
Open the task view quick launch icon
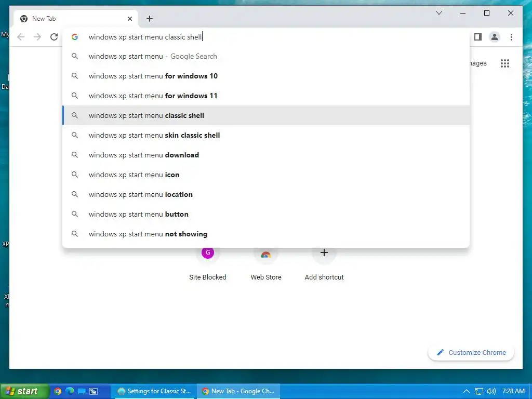[x=94, y=391]
